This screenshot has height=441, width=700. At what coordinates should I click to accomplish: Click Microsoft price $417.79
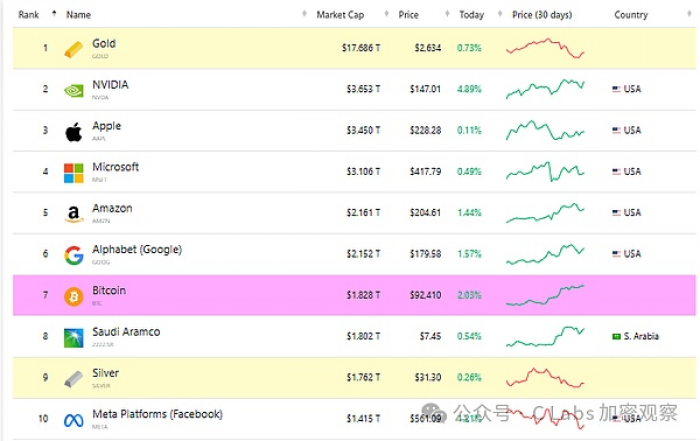pyautogui.click(x=425, y=171)
